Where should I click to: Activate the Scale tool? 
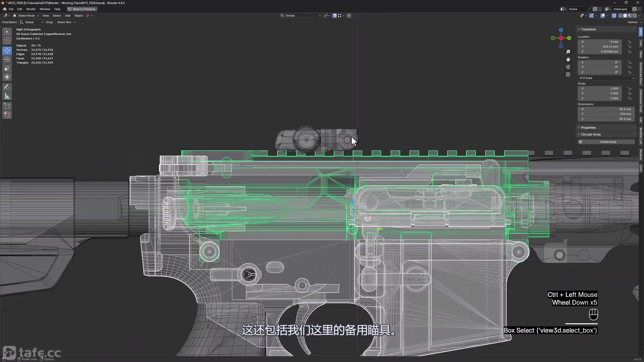point(7,68)
